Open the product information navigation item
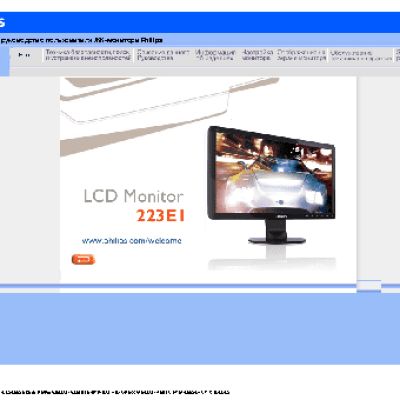400x400 pixels. coord(215,55)
